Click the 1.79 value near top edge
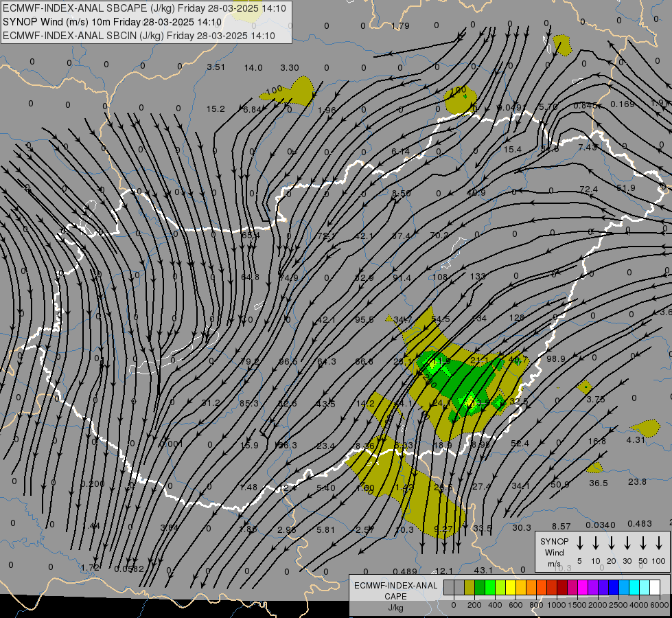Viewport: 672px width, 618px height. point(400,25)
